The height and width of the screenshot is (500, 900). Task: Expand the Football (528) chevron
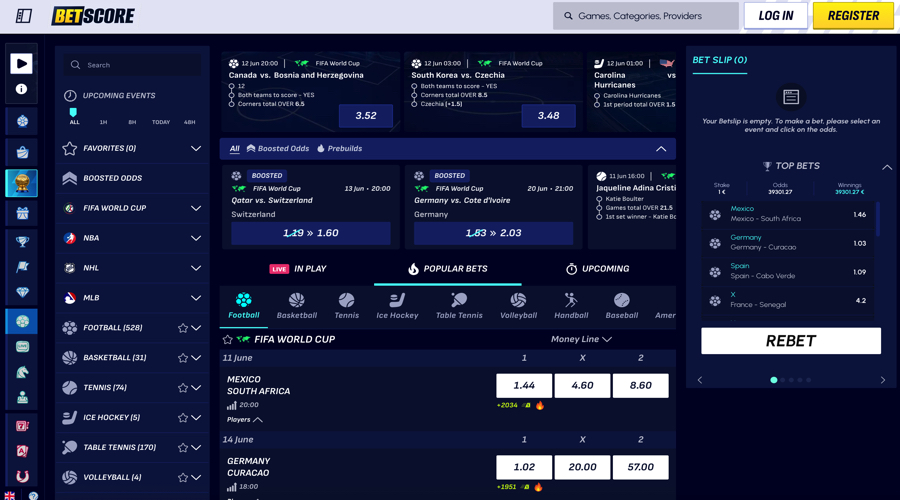(x=196, y=328)
